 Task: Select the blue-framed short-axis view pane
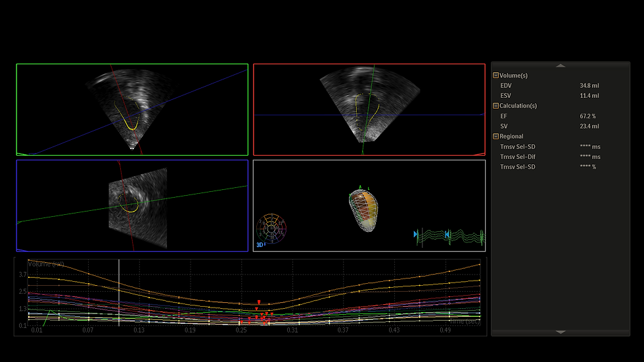click(132, 206)
